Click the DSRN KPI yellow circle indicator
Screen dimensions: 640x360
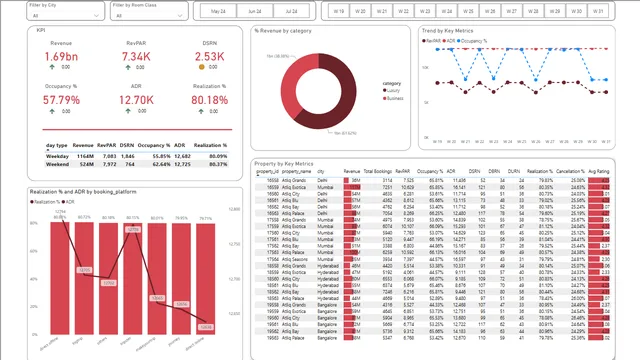click(x=202, y=67)
